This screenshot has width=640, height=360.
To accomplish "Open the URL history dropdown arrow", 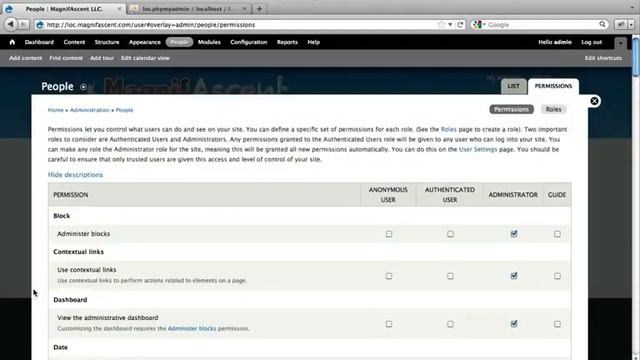I will pyautogui.click(x=450, y=24).
